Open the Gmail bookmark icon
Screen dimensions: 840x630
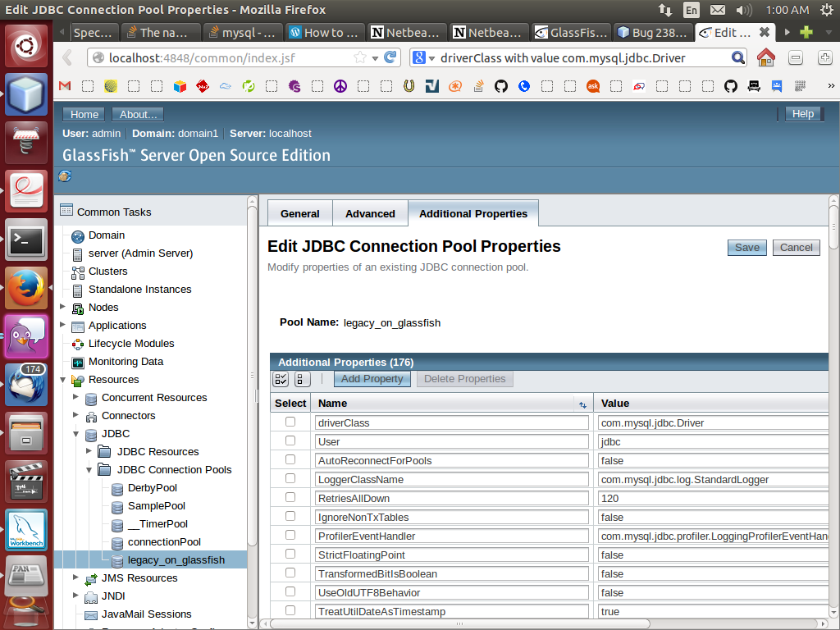tap(65, 85)
